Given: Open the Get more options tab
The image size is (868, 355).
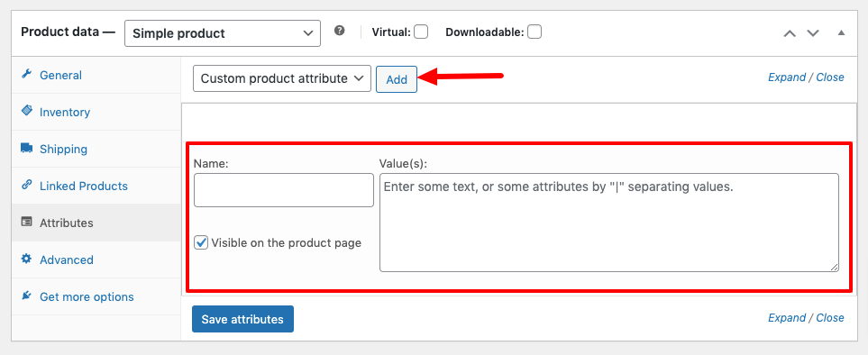Looking at the screenshot, I should (96, 297).
